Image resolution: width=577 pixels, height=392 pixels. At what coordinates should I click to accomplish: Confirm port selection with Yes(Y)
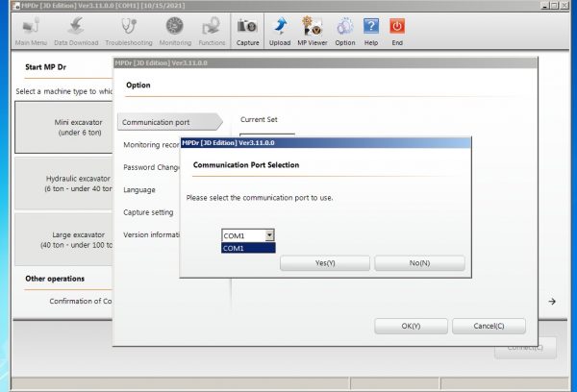(325, 263)
